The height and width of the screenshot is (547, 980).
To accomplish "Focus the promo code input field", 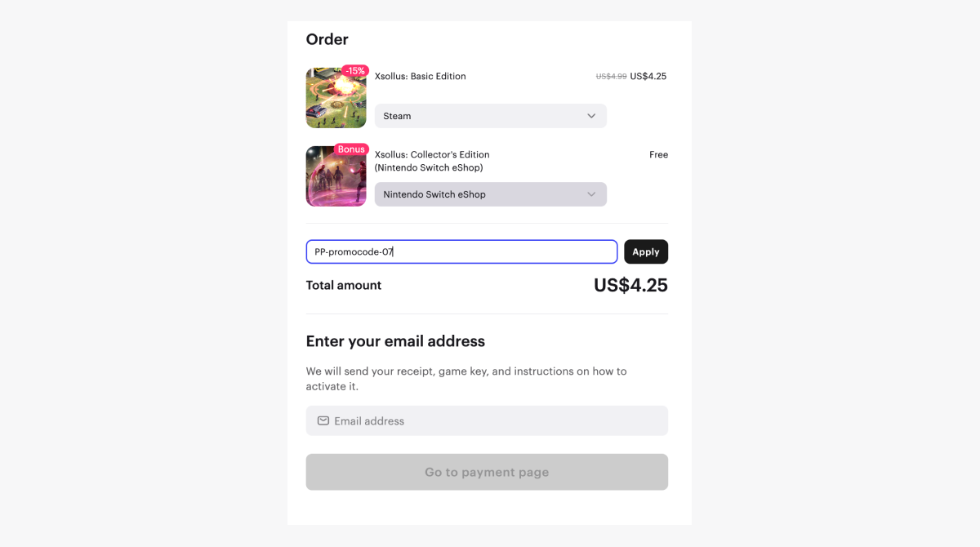I will coord(461,251).
